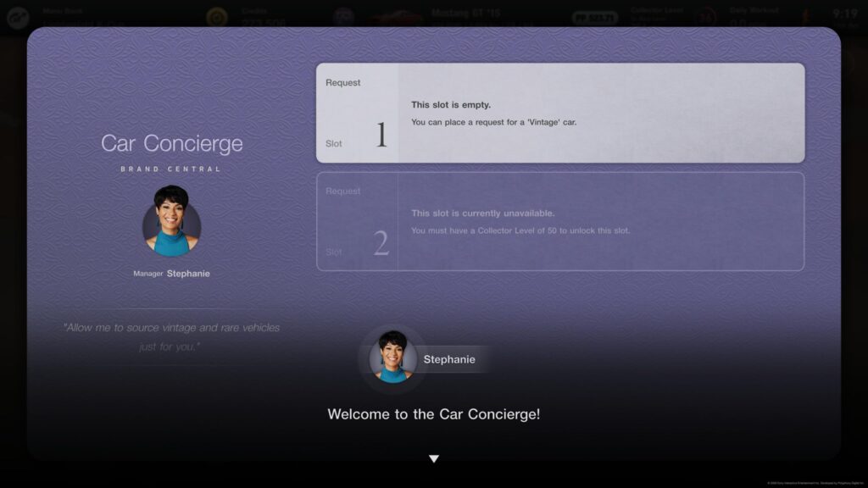Click the "Collector Level of 50" unlock note

(520, 230)
